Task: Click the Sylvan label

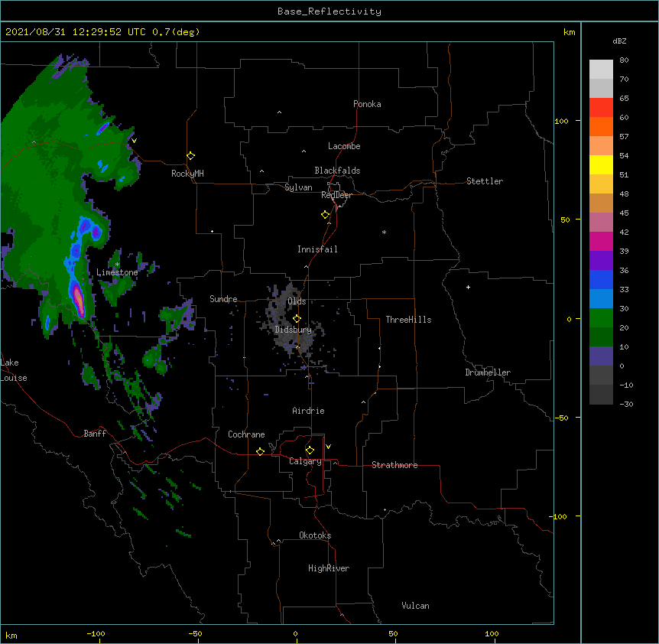Action: [x=298, y=187]
